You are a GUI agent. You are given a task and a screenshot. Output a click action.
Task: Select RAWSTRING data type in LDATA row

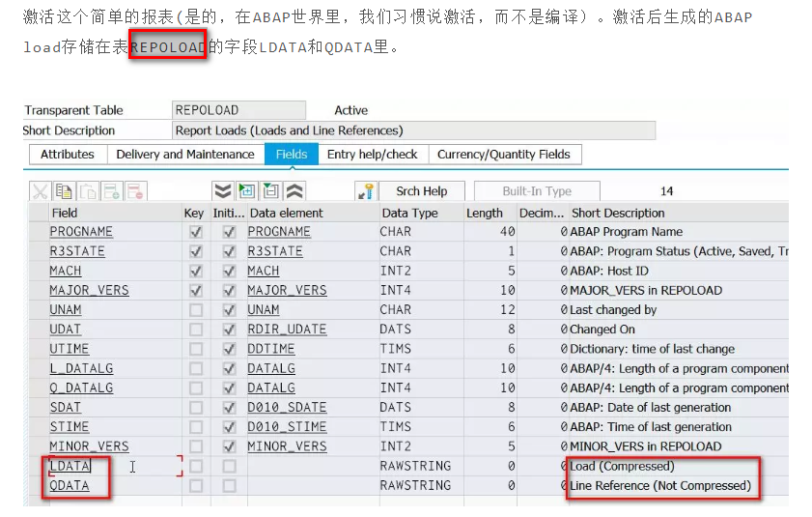(x=415, y=466)
